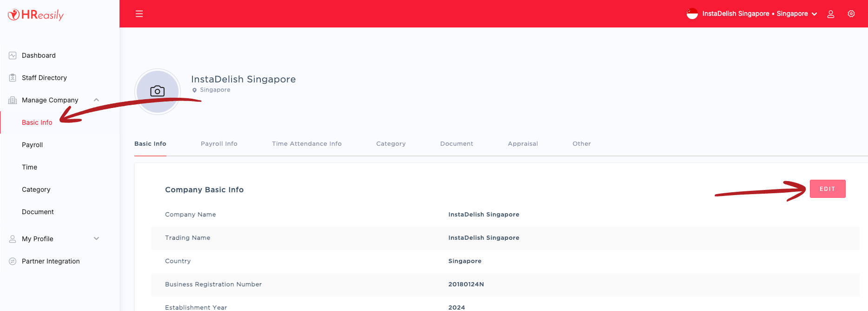Click the Dashboard chart icon

coord(13,55)
